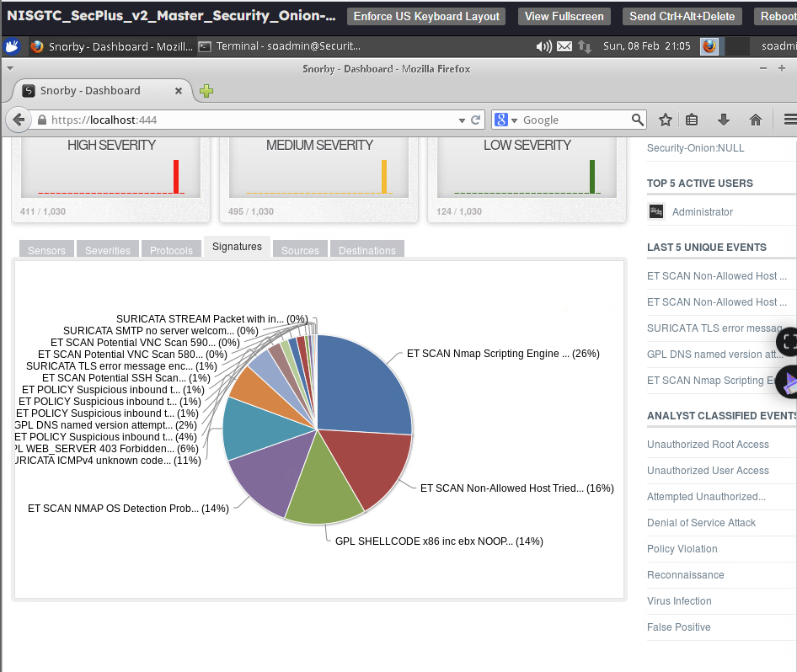Open the downloads arrow icon
Image resolution: width=797 pixels, height=672 pixels.
point(724,120)
